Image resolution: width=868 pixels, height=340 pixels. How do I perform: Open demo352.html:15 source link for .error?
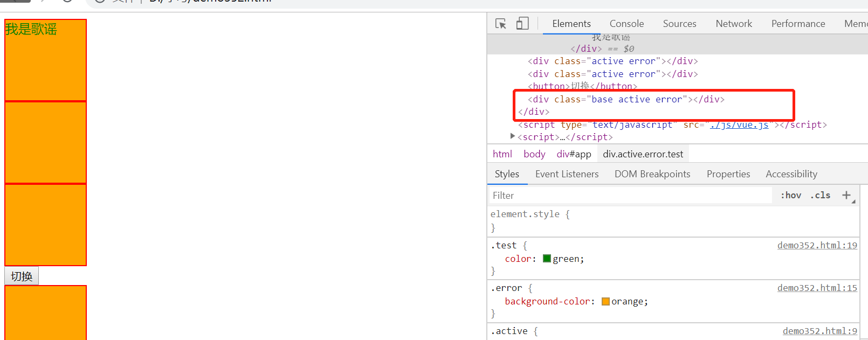817,288
